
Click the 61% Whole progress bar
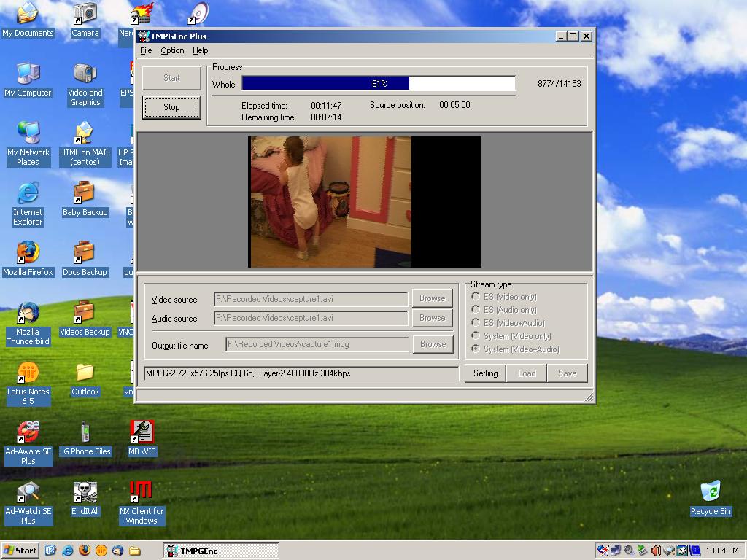point(379,83)
